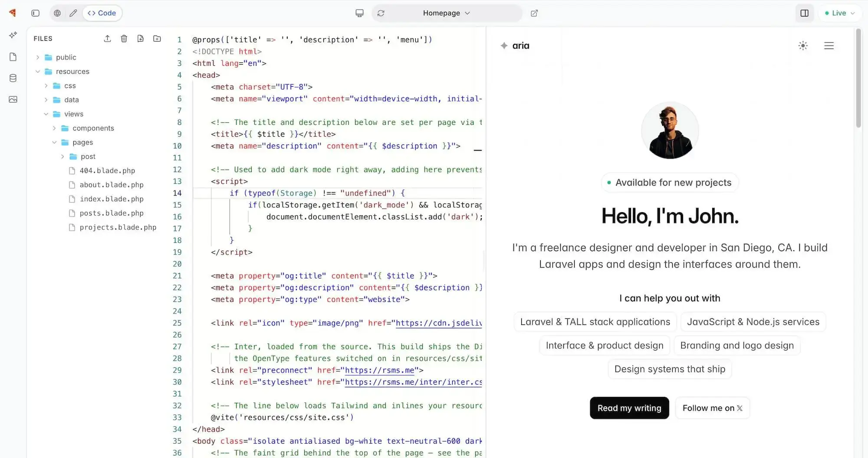The width and height of the screenshot is (868, 458).
Task: Refresh the Homepage preview
Action: (381, 13)
